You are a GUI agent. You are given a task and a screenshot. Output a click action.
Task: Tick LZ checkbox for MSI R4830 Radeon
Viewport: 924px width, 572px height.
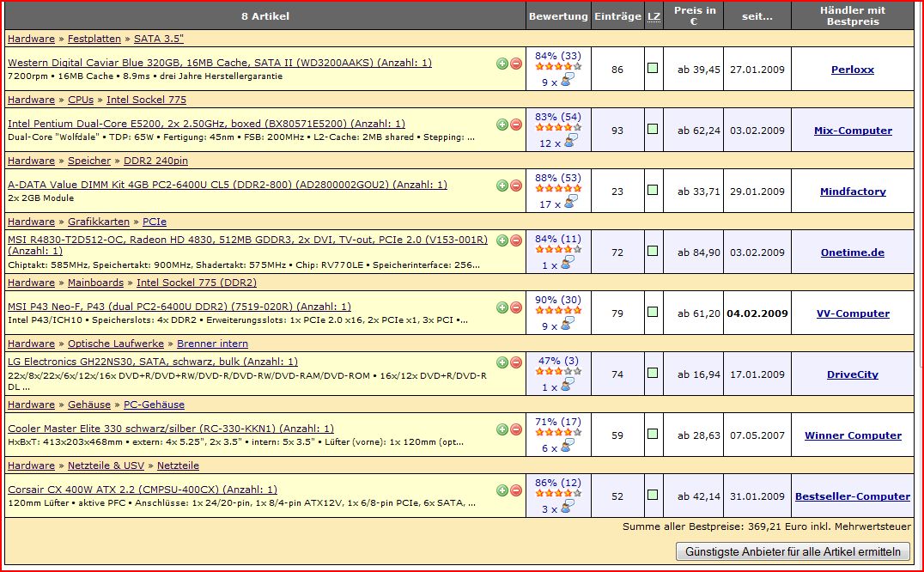653,251
